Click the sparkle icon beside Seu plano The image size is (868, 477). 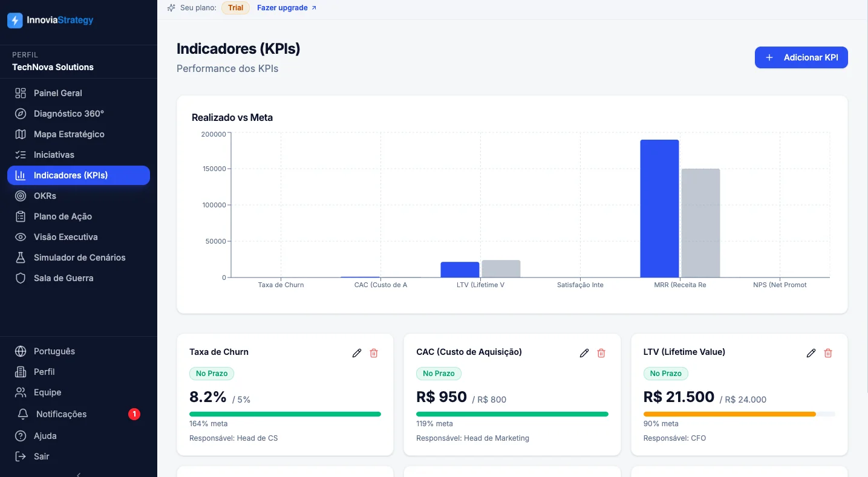click(171, 8)
